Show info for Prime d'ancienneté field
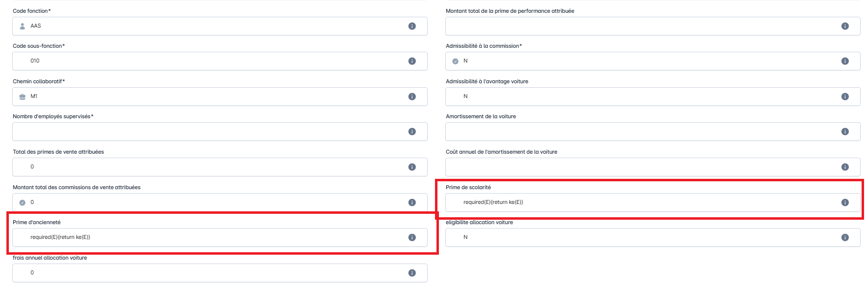 (412, 237)
